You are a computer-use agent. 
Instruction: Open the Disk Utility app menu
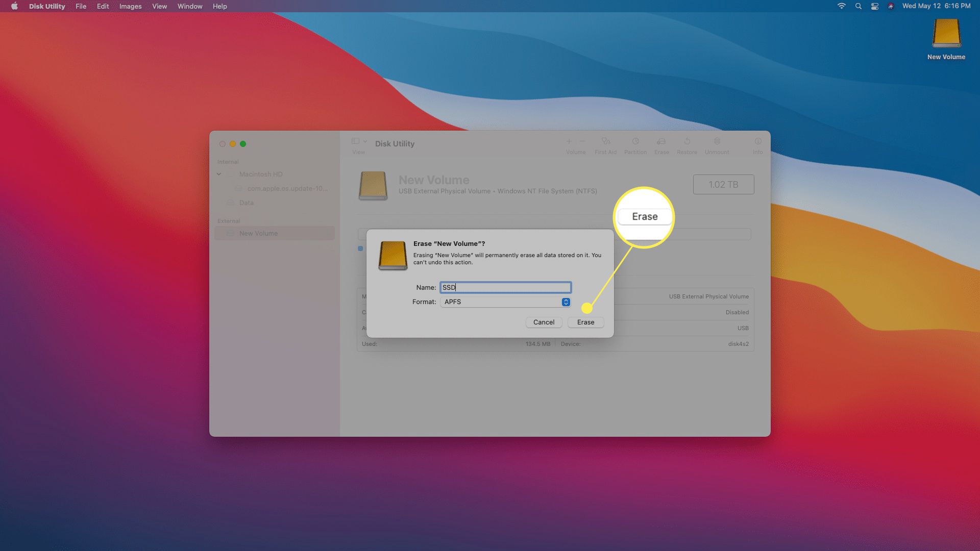tap(47, 6)
